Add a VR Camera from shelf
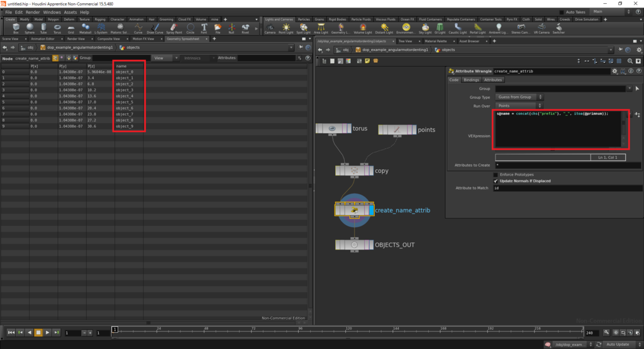 (541, 28)
